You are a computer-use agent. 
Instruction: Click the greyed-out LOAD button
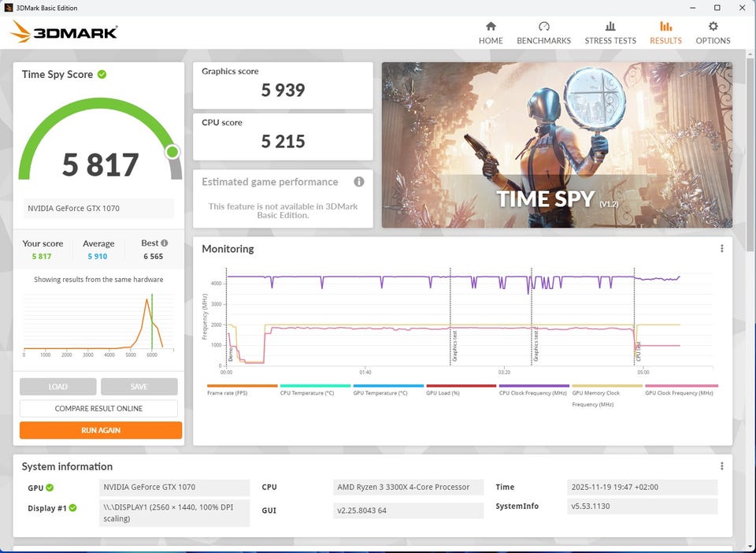coord(57,387)
